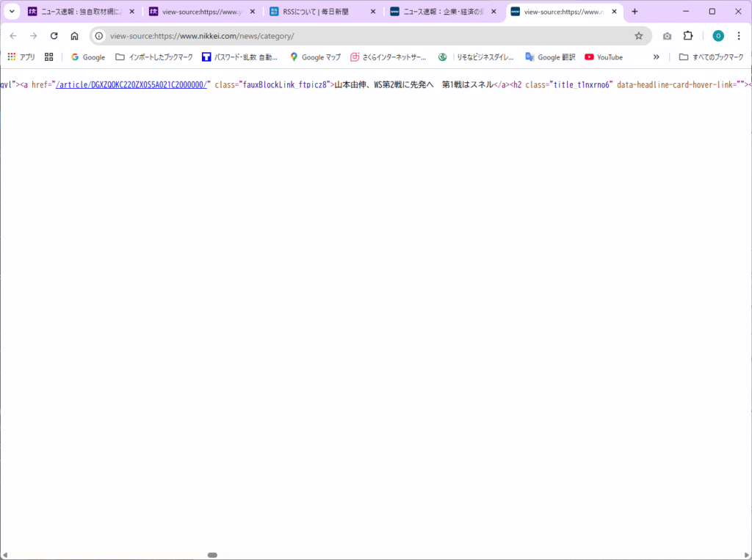This screenshot has width=752, height=560.
Task: Bookmark this page with the star icon
Action: click(638, 36)
